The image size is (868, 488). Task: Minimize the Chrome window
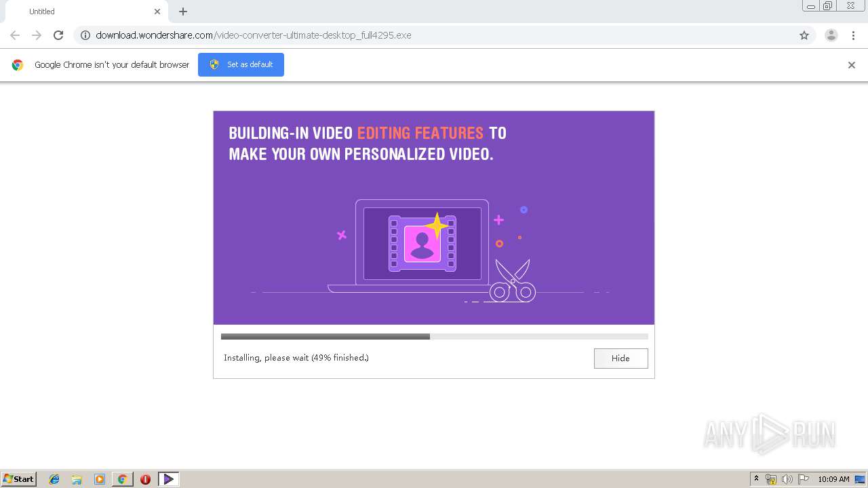point(811,6)
